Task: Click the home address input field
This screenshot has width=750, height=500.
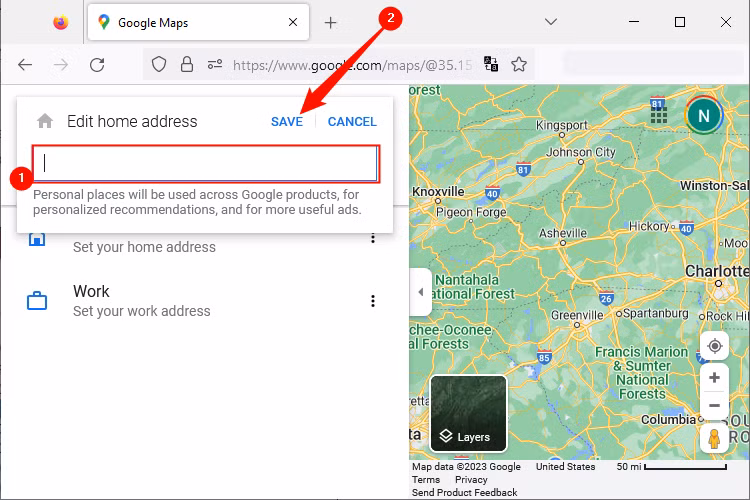Action: [206, 164]
